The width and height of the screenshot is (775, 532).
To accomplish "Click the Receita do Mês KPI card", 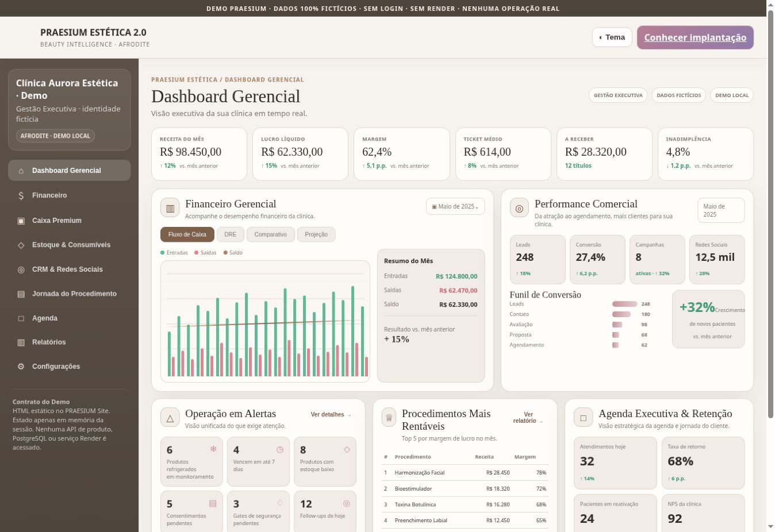I will tap(199, 154).
